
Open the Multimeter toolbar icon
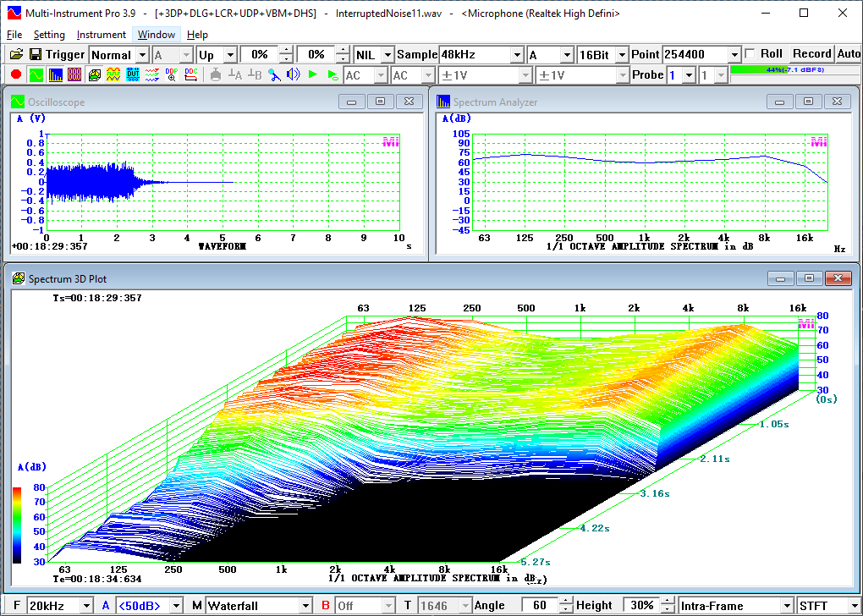point(75,75)
